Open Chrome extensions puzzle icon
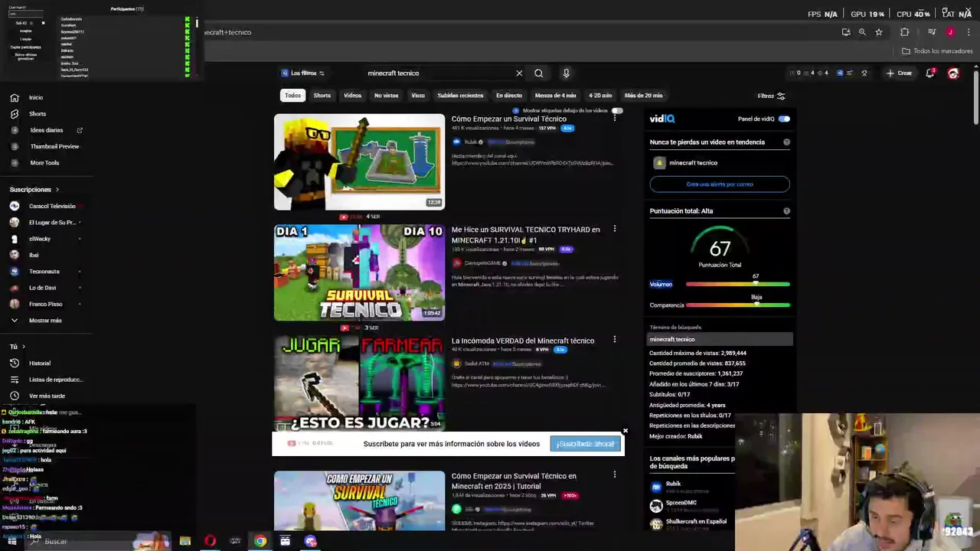Image resolution: width=980 pixels, height=551 pixels. (905, 32)
